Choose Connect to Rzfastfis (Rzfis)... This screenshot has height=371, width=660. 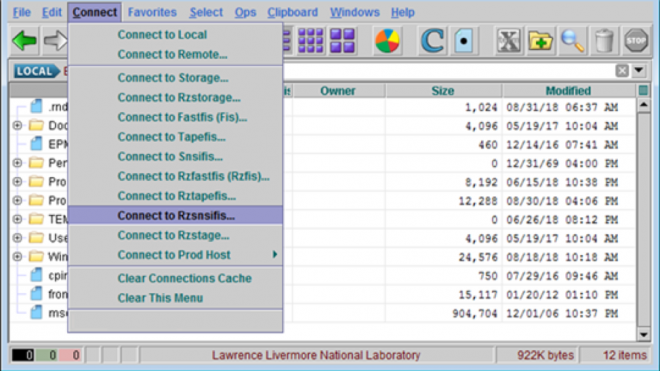175,176
